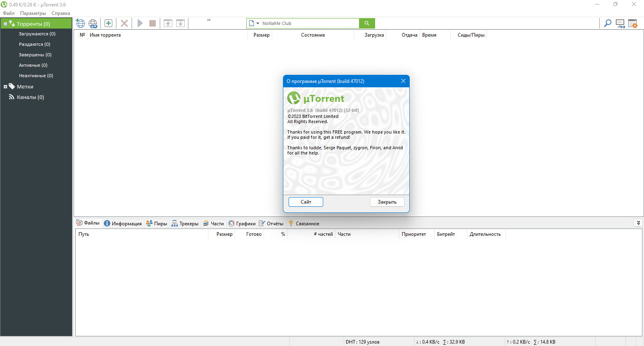Click the Remove torrent X icon
This screenshot has height=346, width=644.
[x=124, y=23]
